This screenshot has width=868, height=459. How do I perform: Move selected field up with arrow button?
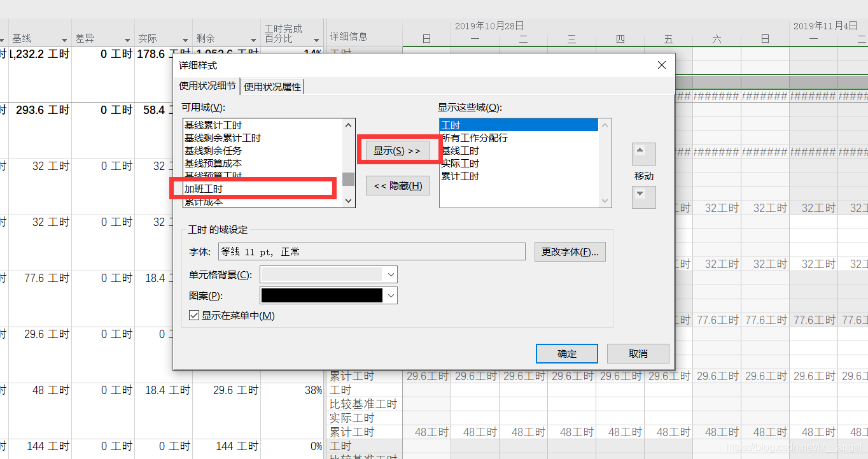[x=643, y=153]
